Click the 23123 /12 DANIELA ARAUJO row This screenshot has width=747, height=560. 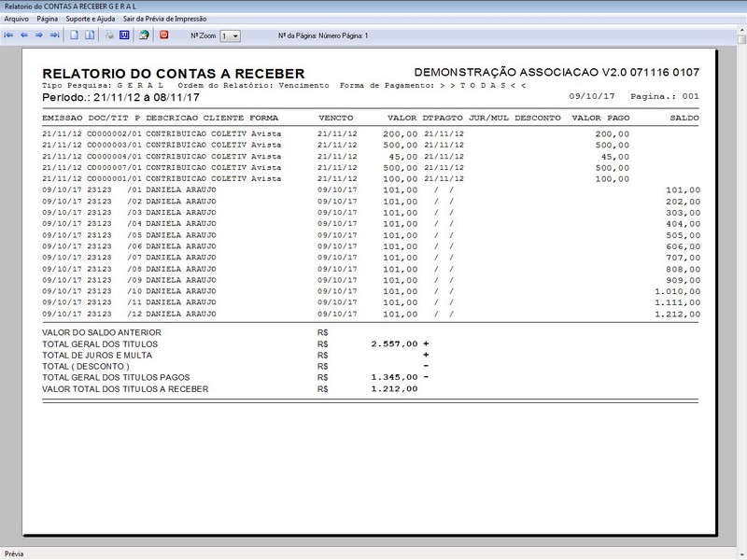tap(371, 314)
